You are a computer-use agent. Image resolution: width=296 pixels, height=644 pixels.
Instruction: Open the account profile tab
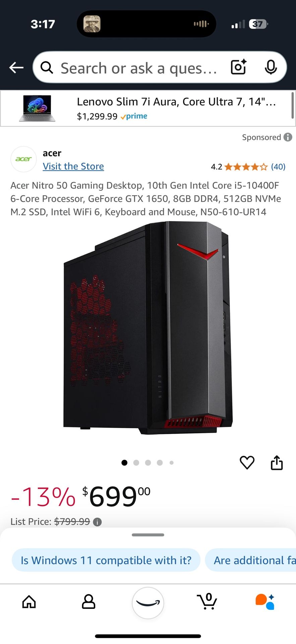[x=88, y=602]
